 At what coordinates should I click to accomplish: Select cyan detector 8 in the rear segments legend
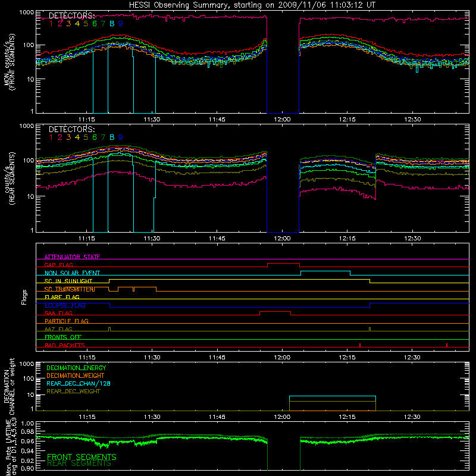112,137
